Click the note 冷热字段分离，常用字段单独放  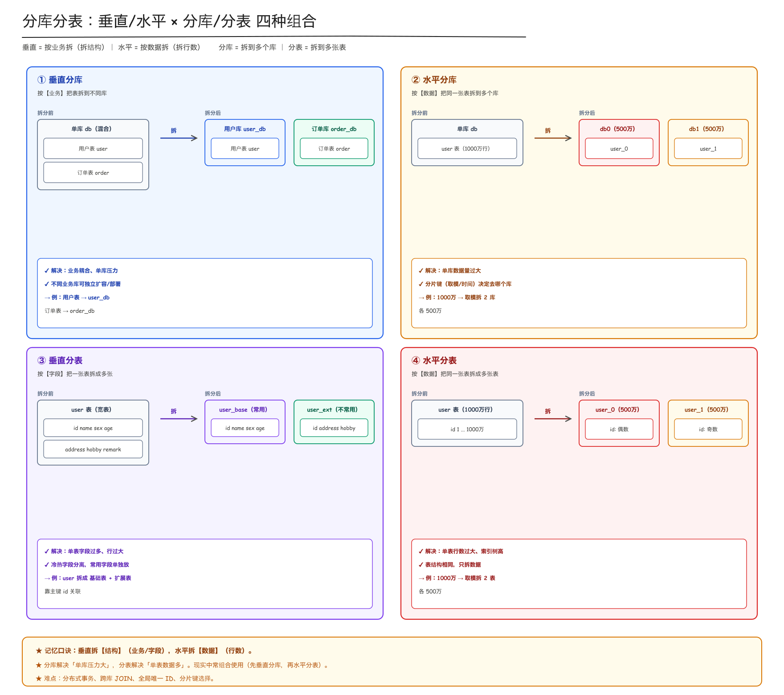click(x=87, y=564)
